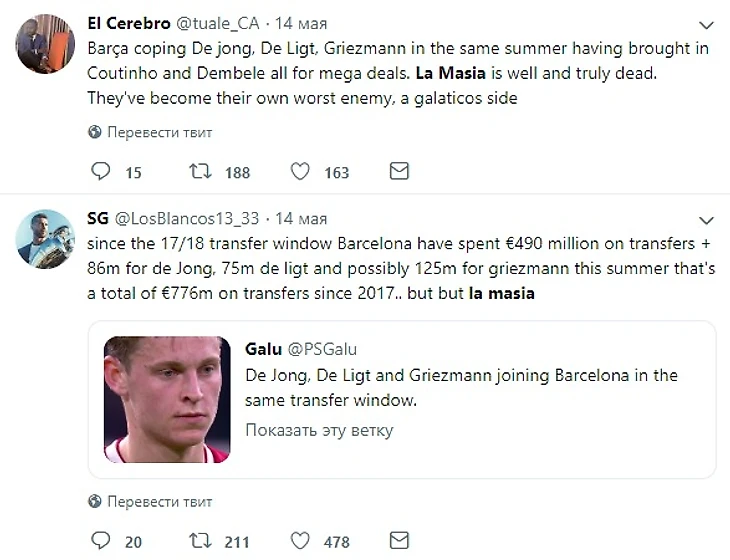View the quoted tweet's player photo

(168, 400)
